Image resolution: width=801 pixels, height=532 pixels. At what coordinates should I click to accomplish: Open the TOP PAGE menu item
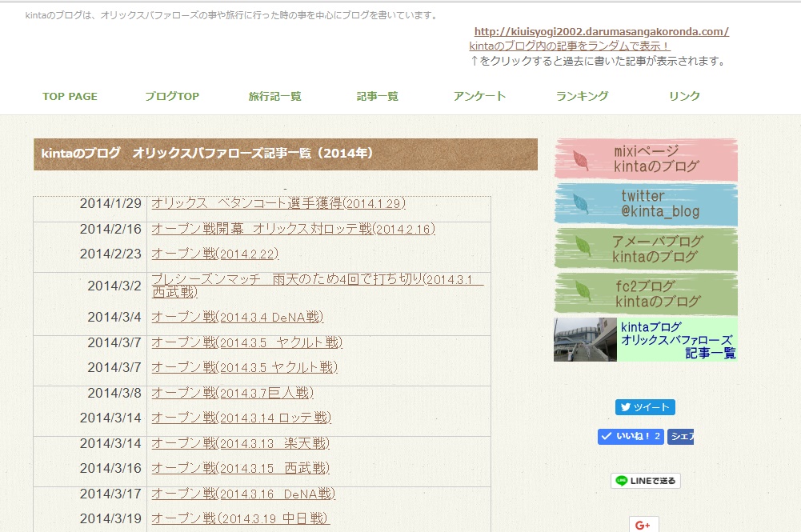click(70, 96)
